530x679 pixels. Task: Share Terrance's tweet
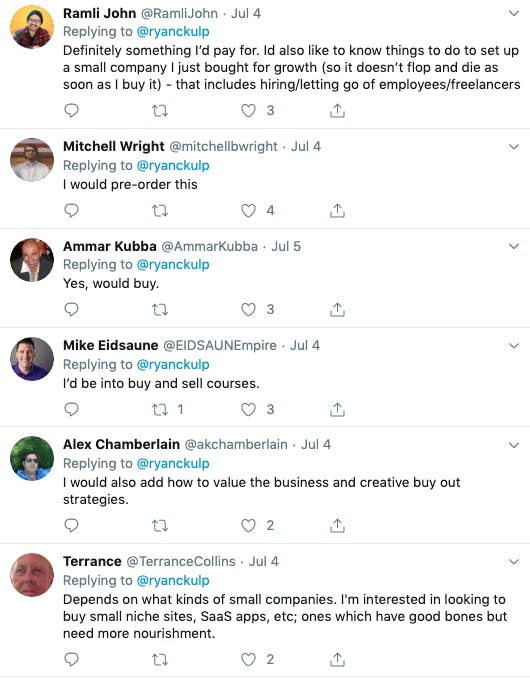pos(337,660)
